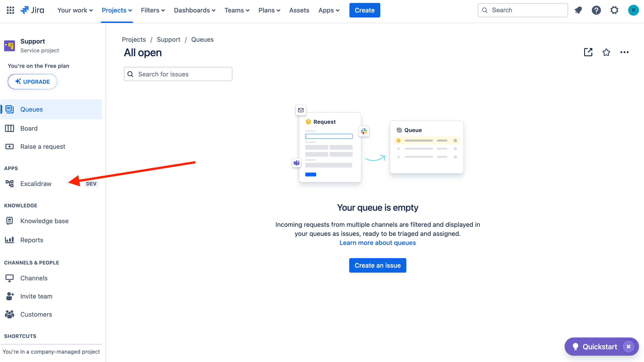The image size is (644, 362).
Task: Open Invite team in sidebar
Action: tap(51, 296)
